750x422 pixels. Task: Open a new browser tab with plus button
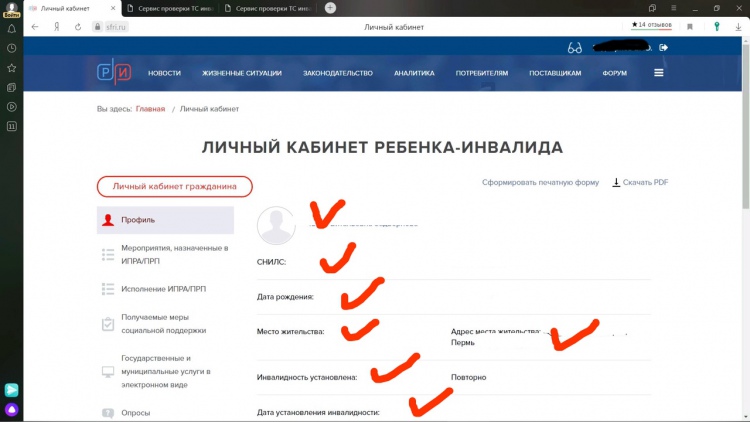pyautogui.click(x=331, y=8)
